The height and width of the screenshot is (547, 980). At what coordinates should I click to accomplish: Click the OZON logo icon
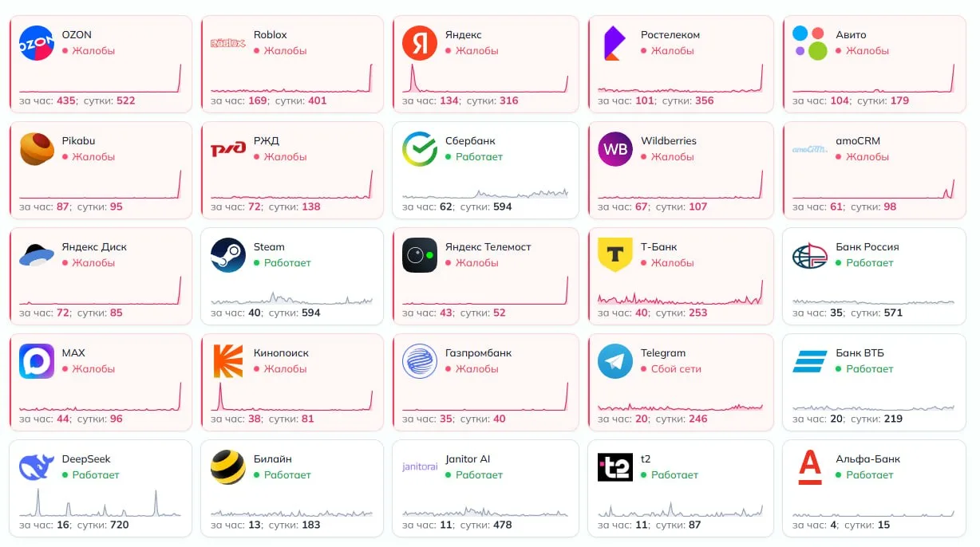coord(37,43)
